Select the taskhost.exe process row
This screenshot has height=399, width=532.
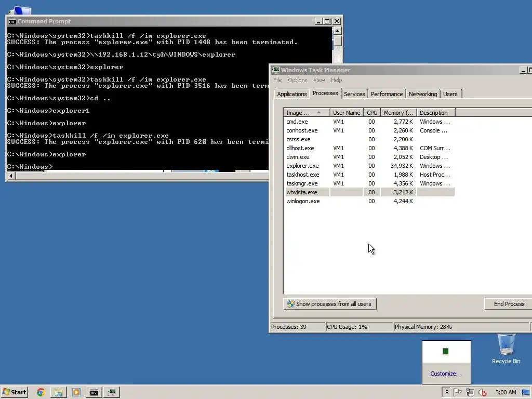(370, 175)
